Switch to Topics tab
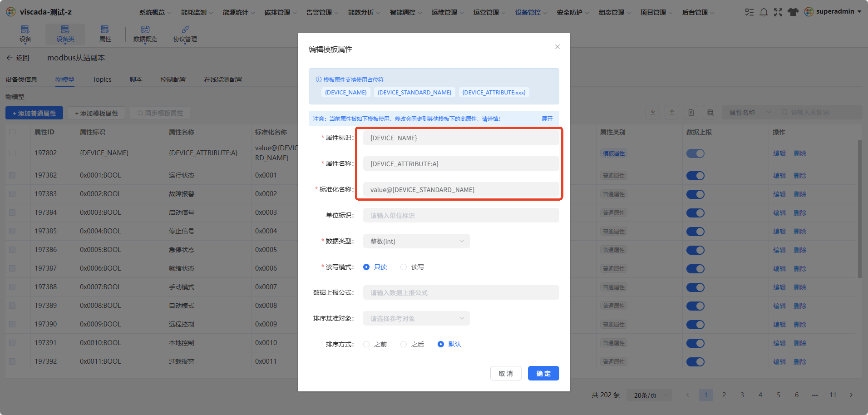868x415 pixels. pos(102,79)
